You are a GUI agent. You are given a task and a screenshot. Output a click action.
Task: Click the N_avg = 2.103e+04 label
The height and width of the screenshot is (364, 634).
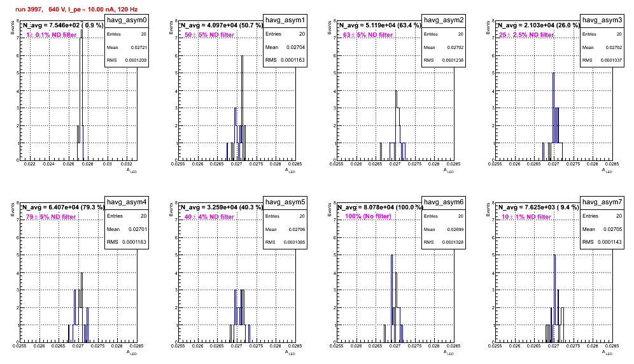538,25
